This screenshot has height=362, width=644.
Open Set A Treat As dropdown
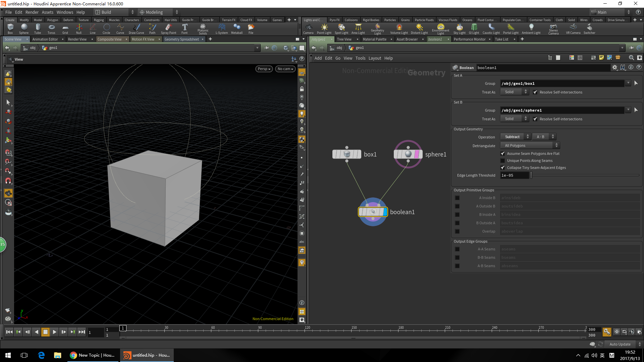pyautogui.click(x=515, y=92)
